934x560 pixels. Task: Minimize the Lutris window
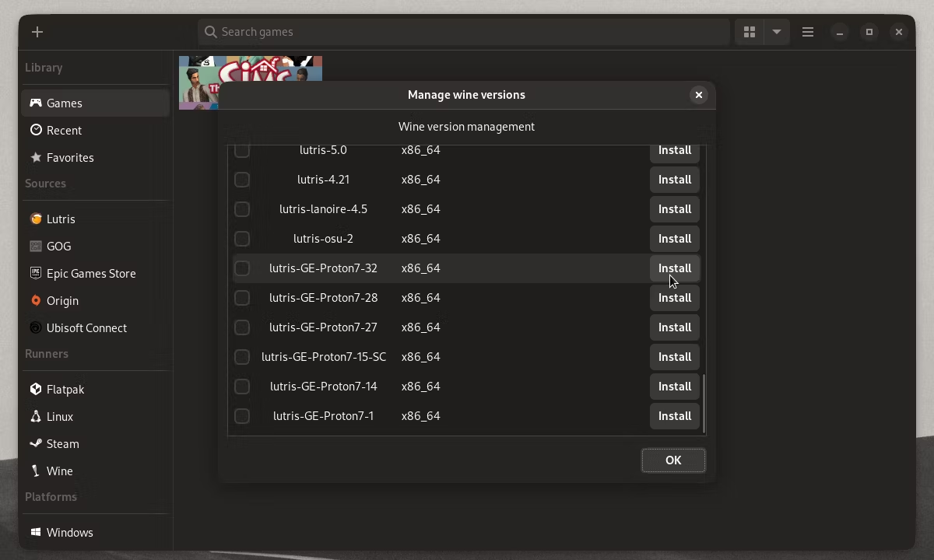tap(840, 32)
